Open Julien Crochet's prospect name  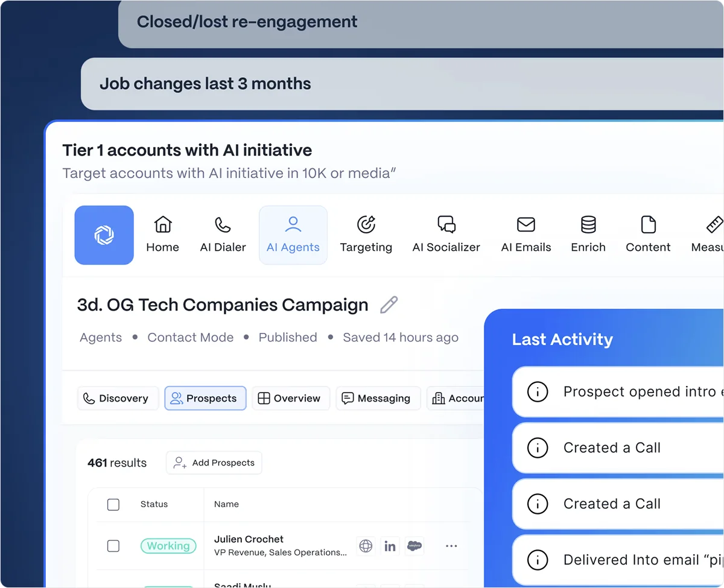[x=249, y=539]
